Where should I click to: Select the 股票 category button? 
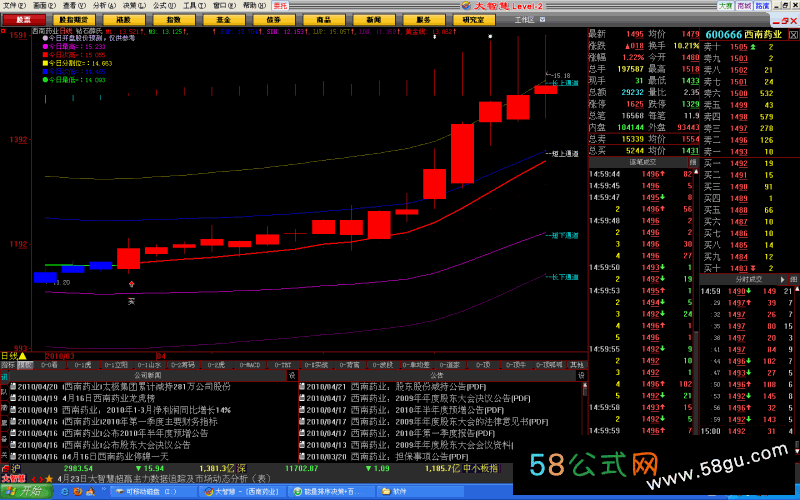(23, 20)
